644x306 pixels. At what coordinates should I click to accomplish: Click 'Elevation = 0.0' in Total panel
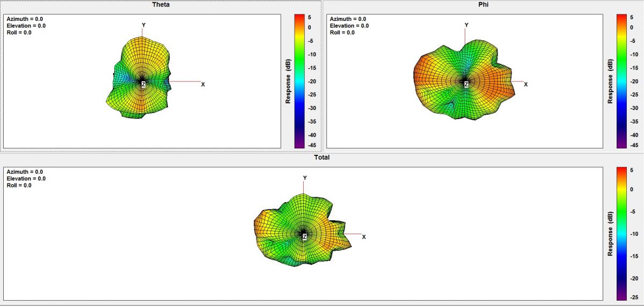tap(26, 179)
